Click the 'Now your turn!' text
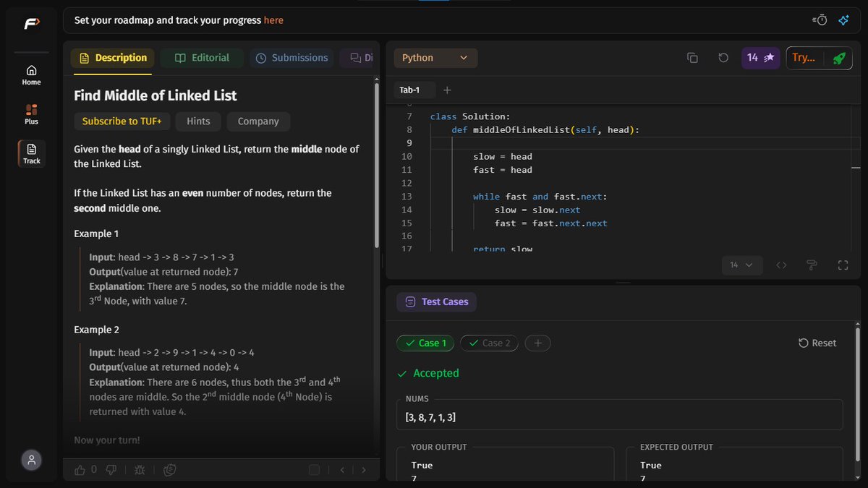Viewport: 868px width, 488px height. (107, 440)
